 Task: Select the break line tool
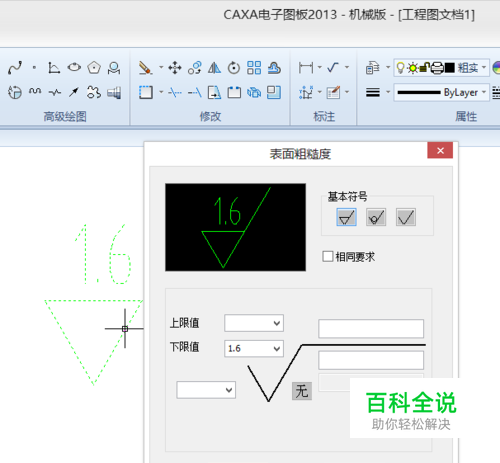(54, 92)
